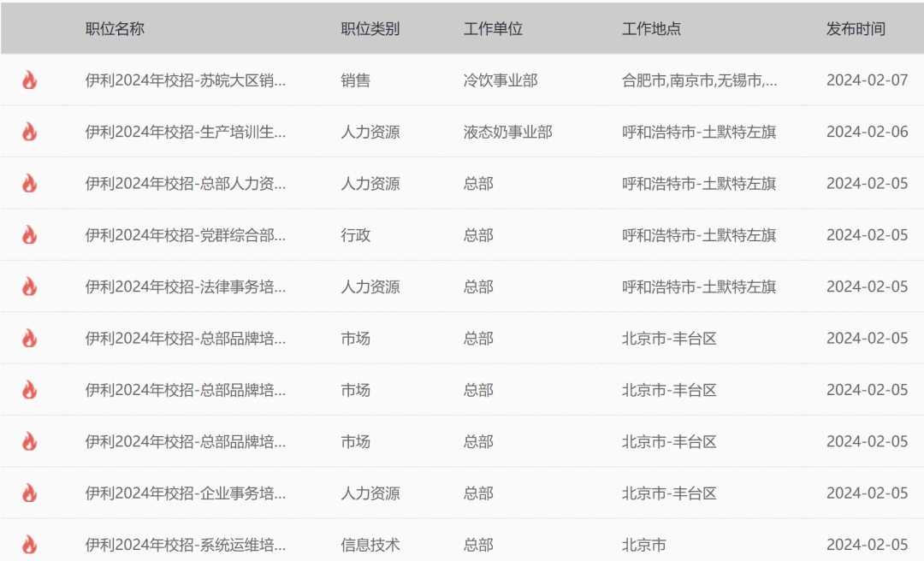
Task: Click 人力资源 in the 企业事务培 row
Action: [370, 493]
